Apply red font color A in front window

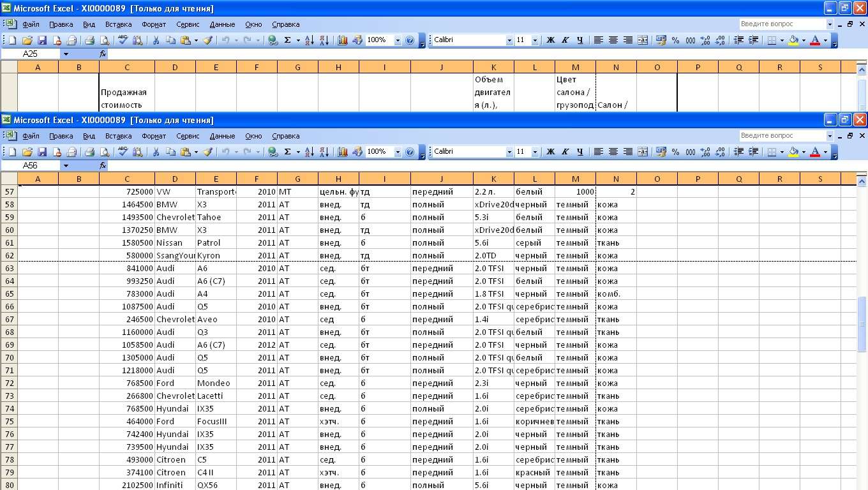pyautogui.click(x=815, y=152)
